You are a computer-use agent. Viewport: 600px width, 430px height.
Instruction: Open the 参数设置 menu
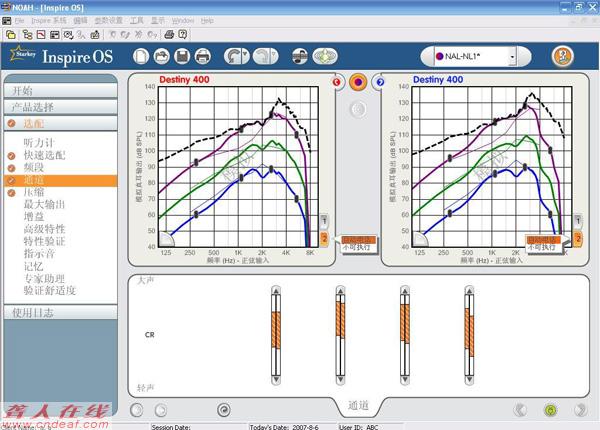pos(109,21)
